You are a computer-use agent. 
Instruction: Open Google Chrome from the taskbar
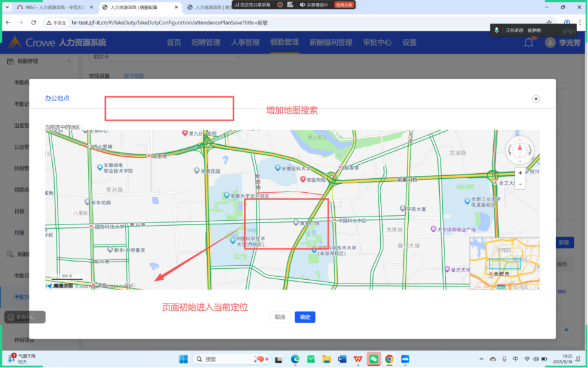[x=389, y=359]
